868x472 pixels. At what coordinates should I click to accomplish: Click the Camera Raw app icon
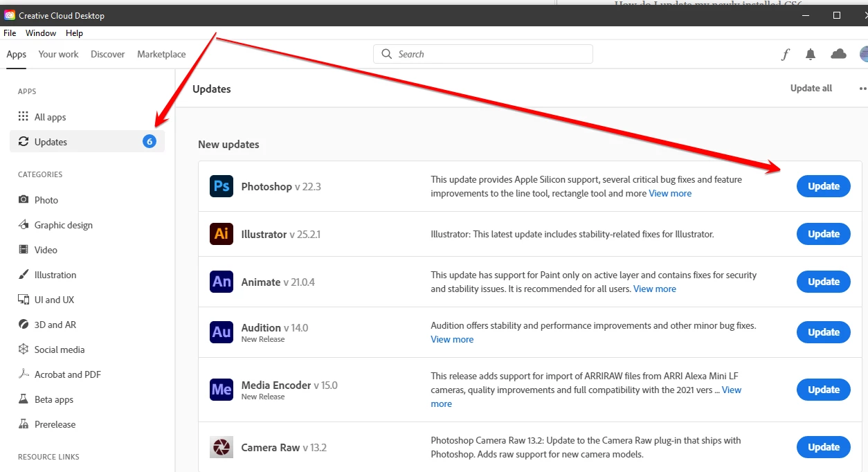click(x=221, y=447)
